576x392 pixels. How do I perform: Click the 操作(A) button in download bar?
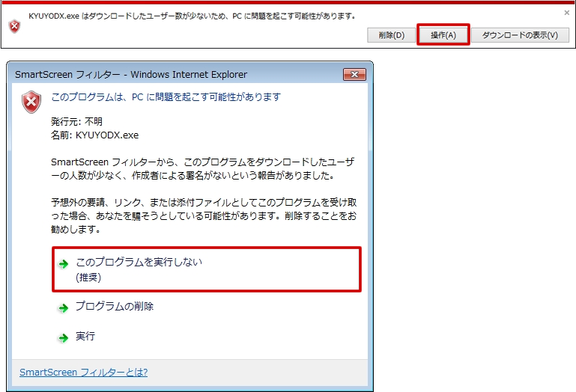(443, 35)
